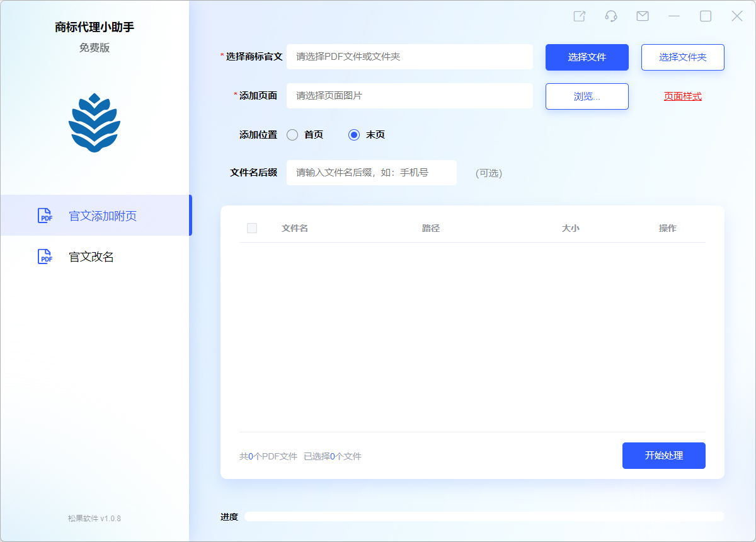Click the 选择文件 button

point(587,57)
